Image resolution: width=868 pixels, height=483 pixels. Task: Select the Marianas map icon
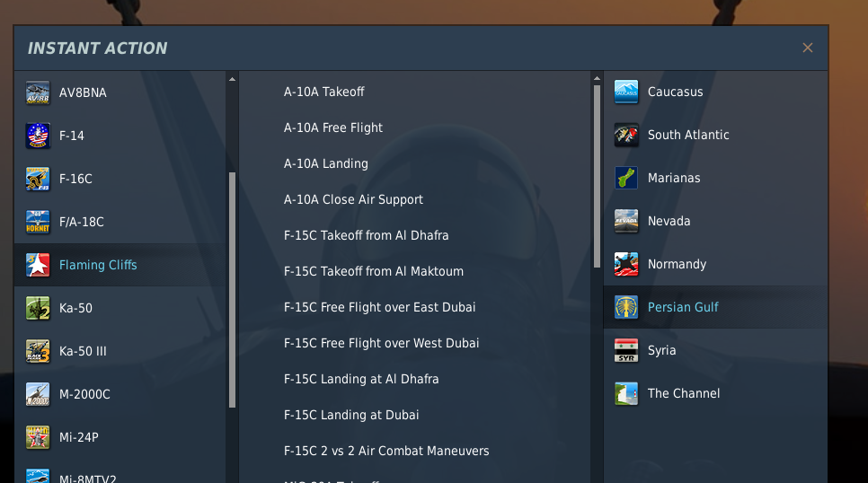tap(626, 178)
